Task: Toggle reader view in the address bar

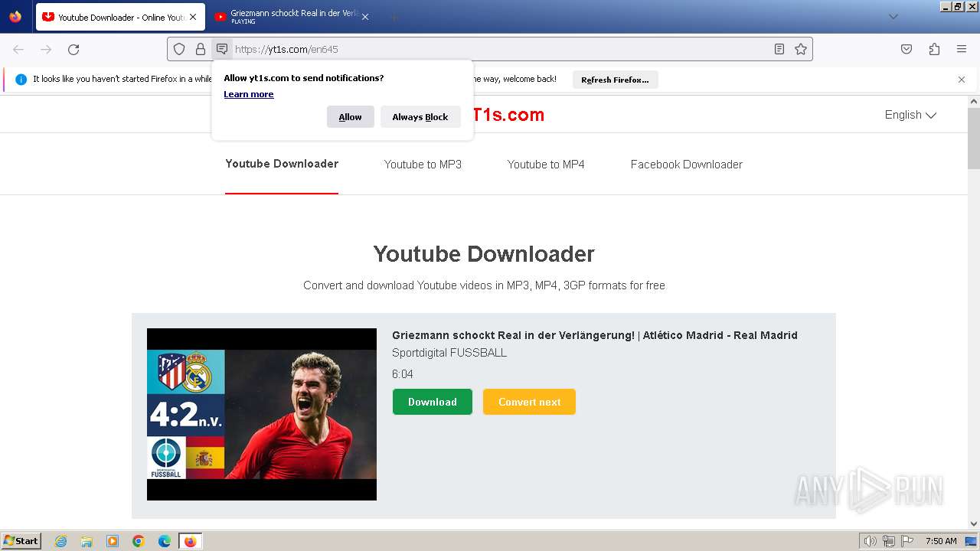Action: click(779, 49)
